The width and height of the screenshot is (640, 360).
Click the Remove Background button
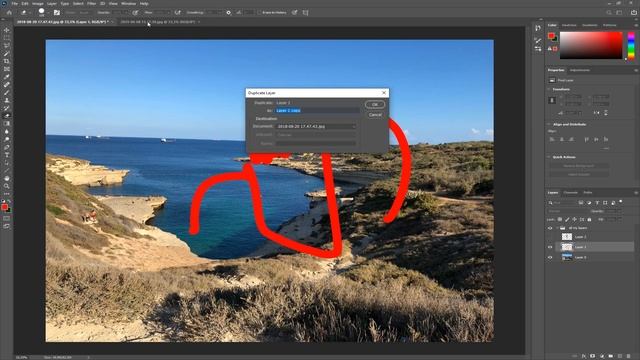[579, 166]
